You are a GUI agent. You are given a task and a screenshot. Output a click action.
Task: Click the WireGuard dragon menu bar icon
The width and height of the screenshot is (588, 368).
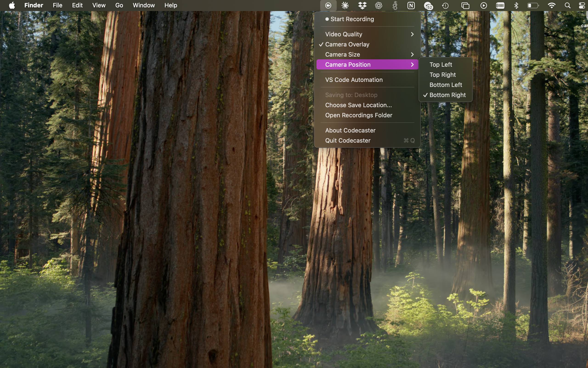click(395, 5)
